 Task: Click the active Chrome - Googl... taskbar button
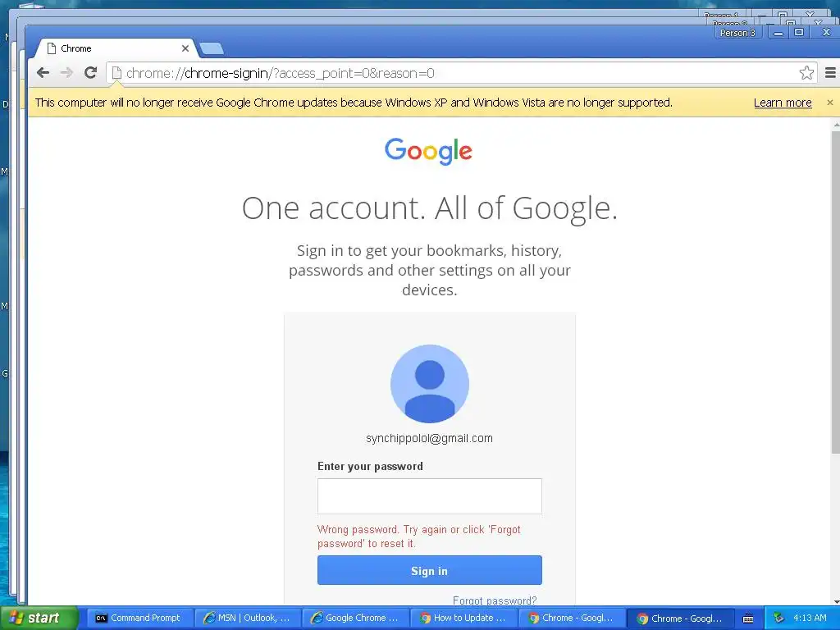coord(680,619)
